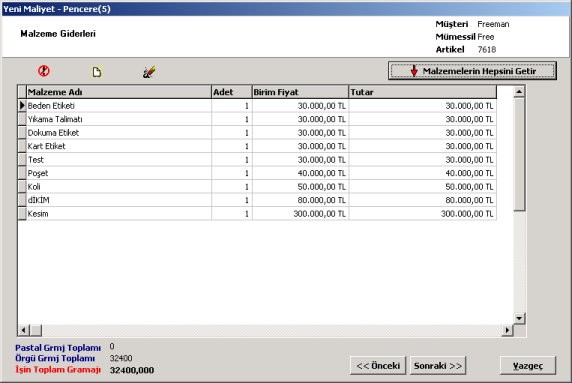Viewport: 572px width, 383px height.
Task: Click Adet cell of Beden Etiketi row
Action: click(232, 106)
